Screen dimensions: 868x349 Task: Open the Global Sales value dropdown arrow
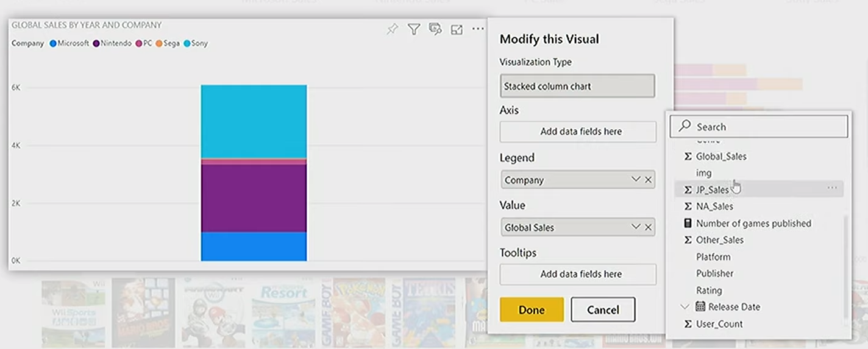click(636, 227)
